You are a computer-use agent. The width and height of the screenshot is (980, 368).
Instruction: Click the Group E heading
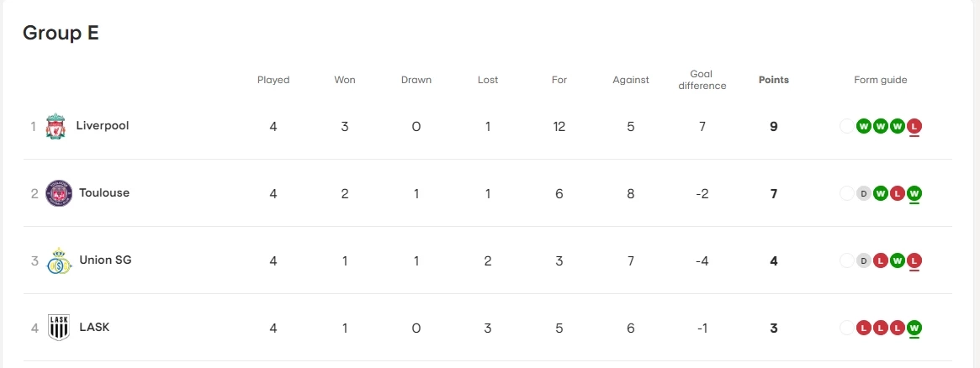[61, 33]
